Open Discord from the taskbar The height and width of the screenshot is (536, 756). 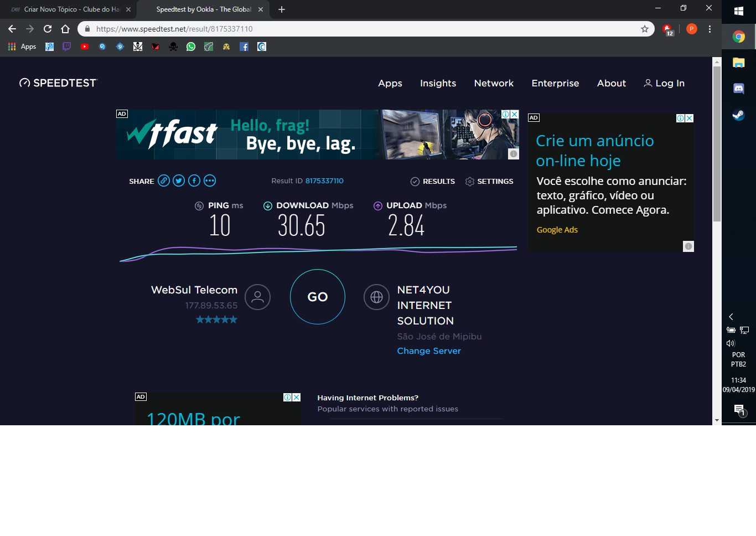(739, 89)
